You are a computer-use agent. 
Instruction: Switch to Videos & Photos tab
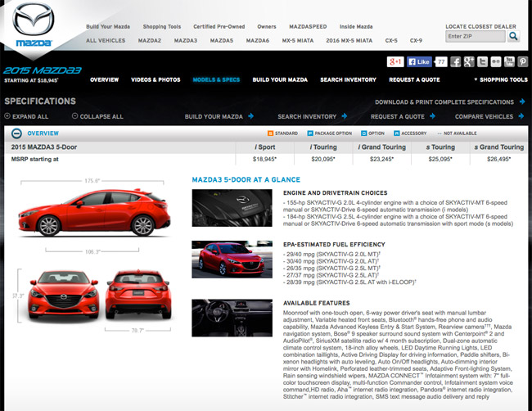156,79
